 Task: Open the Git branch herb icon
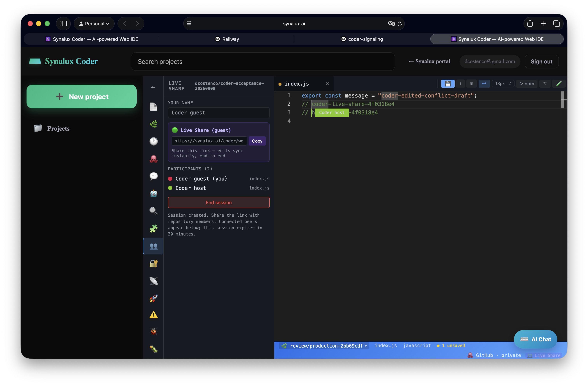click(x=153, y=124)
